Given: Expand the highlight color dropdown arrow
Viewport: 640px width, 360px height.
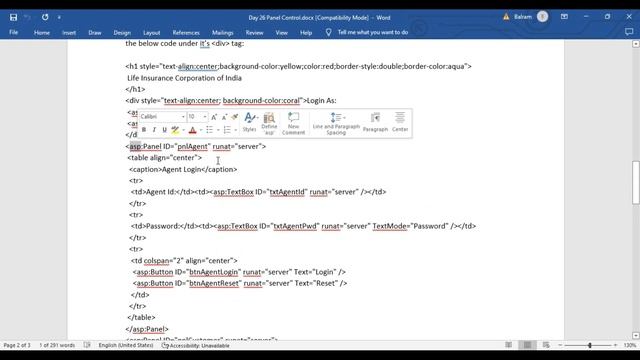Looking at the screenshot, I should coord(184,130).
